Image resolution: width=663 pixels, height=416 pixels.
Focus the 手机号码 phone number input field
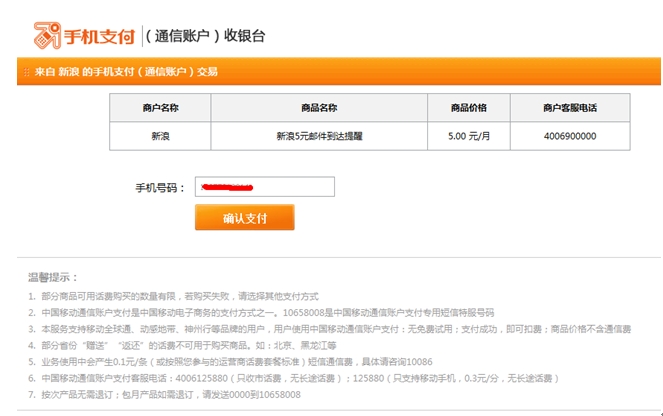point(265,186)
